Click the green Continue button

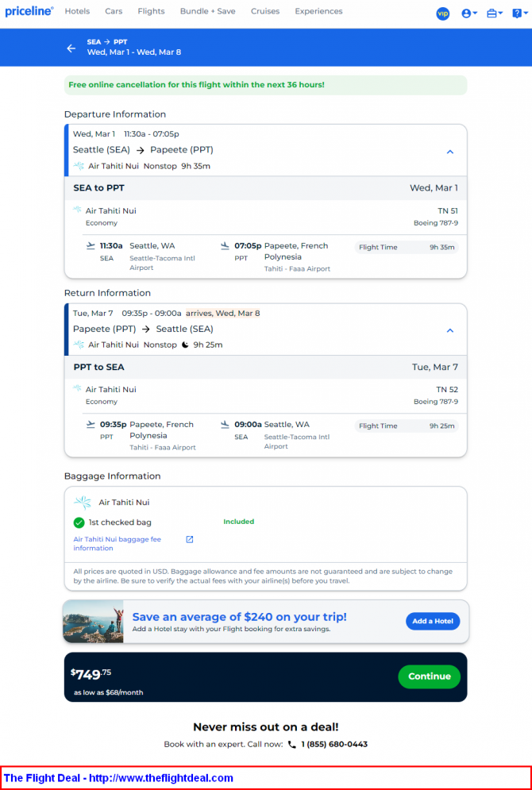(430, 676)
